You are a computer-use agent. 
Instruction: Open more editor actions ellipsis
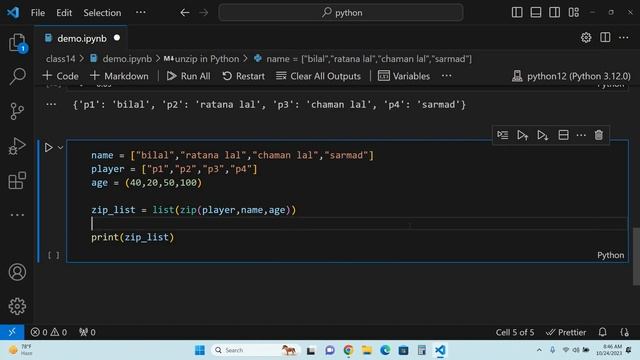(624, 38)
